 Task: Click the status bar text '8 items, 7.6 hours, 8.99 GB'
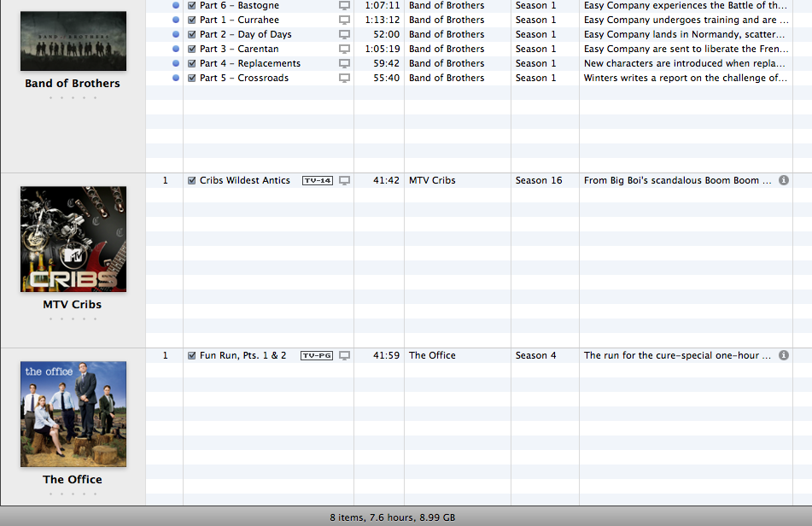pos(393,517)
